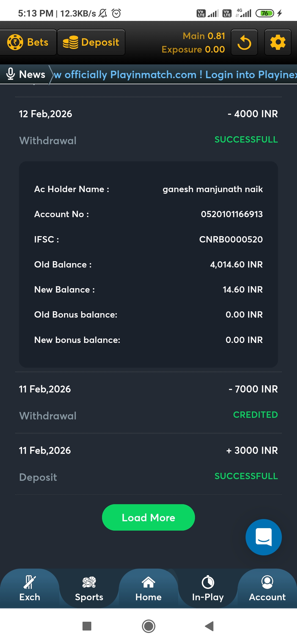Viewport: 297px width, 644px height.
Task: Refresh the balance with circular arrow
Action: click(x=244, y=43)
